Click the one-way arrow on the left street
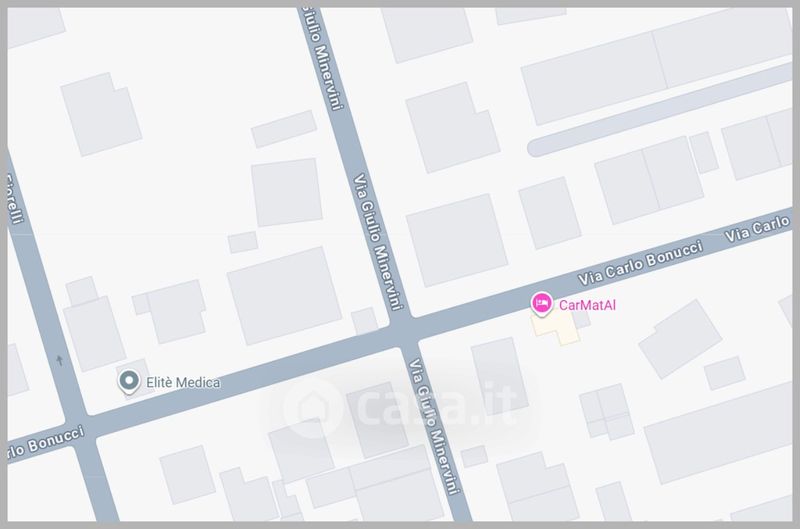This screenshot has height=529, width=800. 60,361
